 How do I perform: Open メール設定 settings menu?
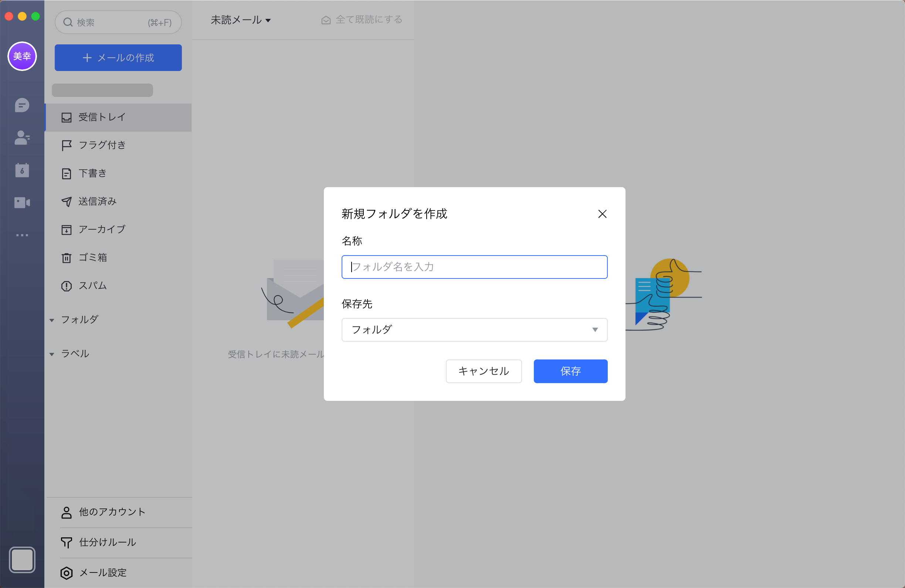103,571
